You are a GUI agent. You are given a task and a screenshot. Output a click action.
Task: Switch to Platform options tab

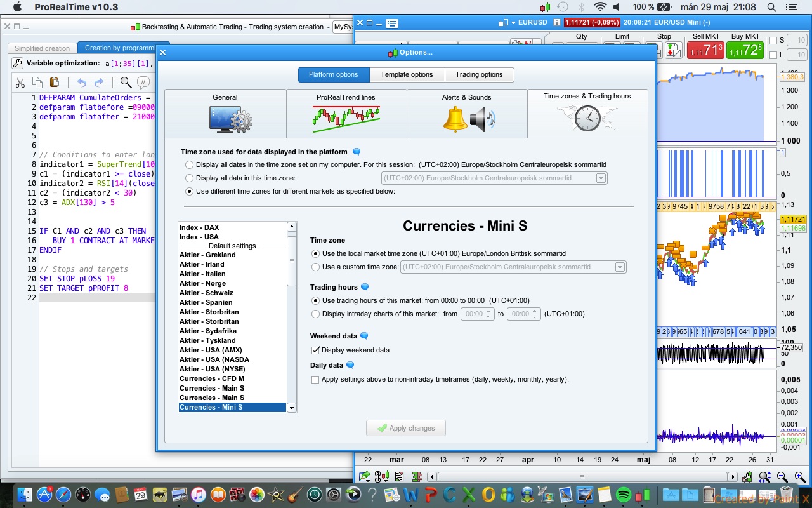[x=334, y=75]
